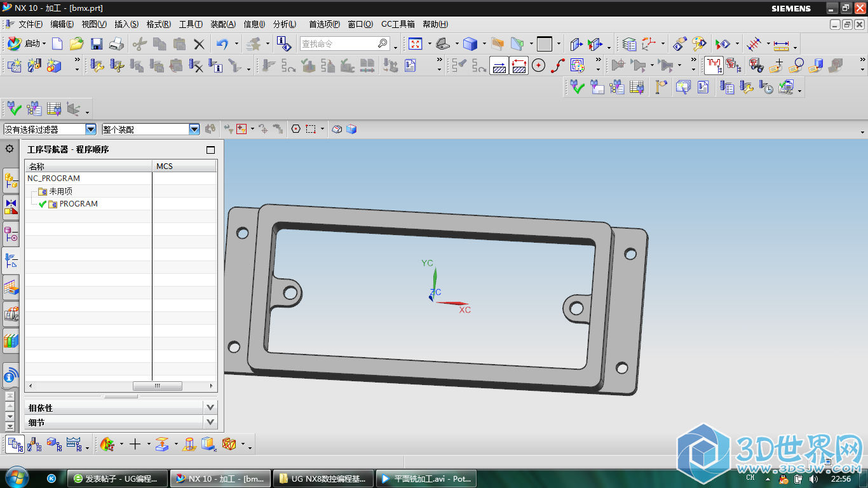This screenshot has width=868, height=488.
Task: Open the rendering style cube dropdown arrow
Action: pyautogui.click(x=484, y=44)
